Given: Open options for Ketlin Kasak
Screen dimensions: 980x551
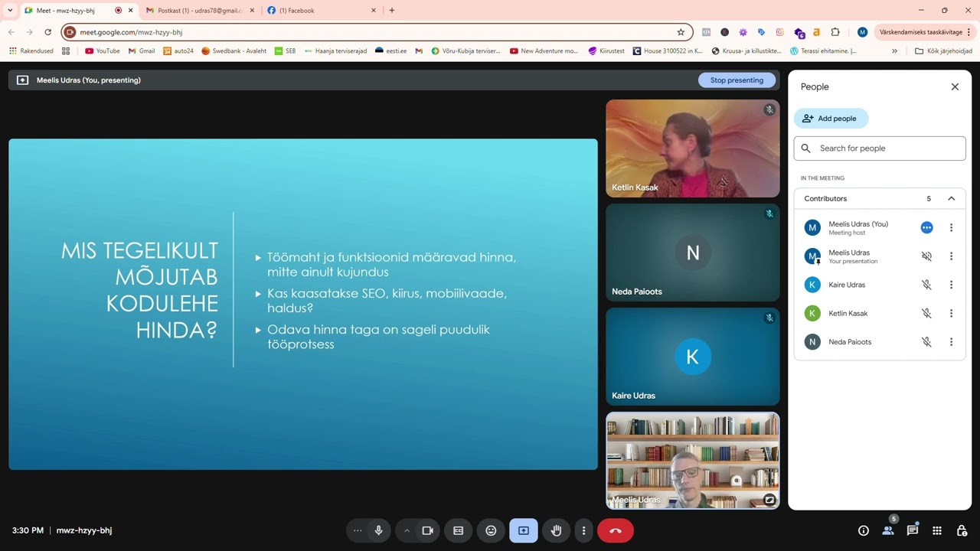Looking at the screenshot, I should (952, 313).
